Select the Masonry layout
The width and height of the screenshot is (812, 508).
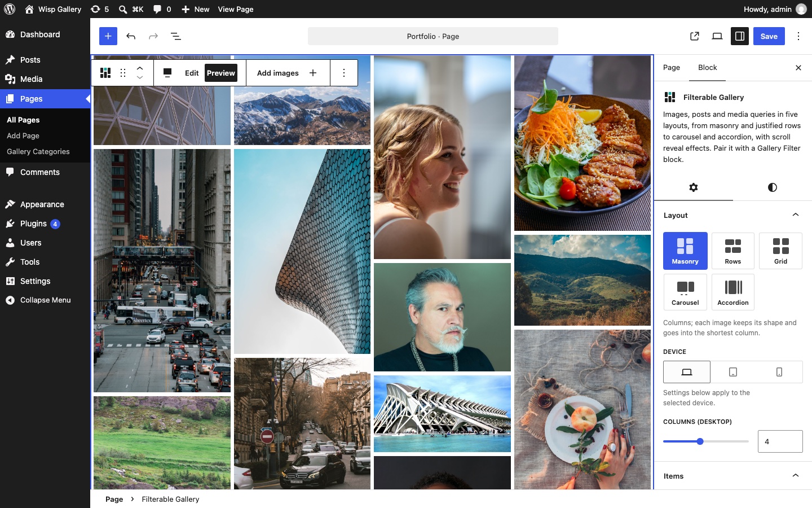685,251
